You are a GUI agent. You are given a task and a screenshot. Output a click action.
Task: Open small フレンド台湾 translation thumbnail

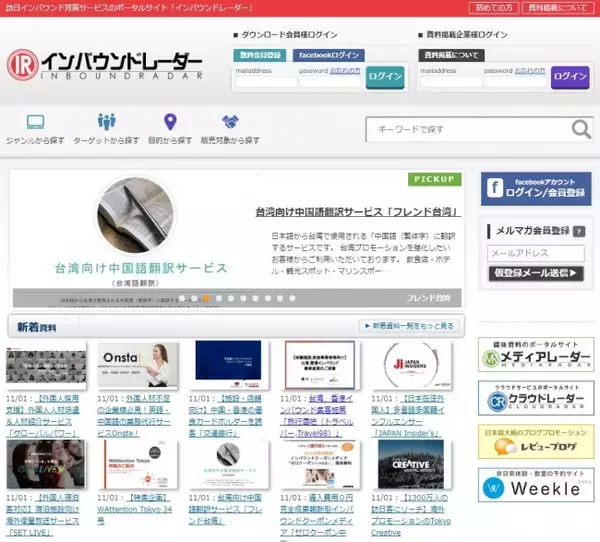point(229,464)
